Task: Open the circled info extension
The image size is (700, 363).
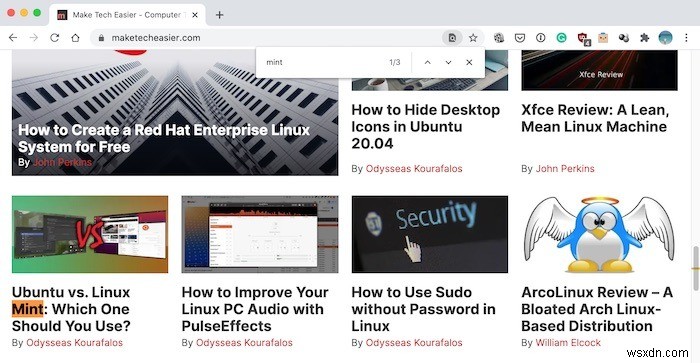Action: 541,38
